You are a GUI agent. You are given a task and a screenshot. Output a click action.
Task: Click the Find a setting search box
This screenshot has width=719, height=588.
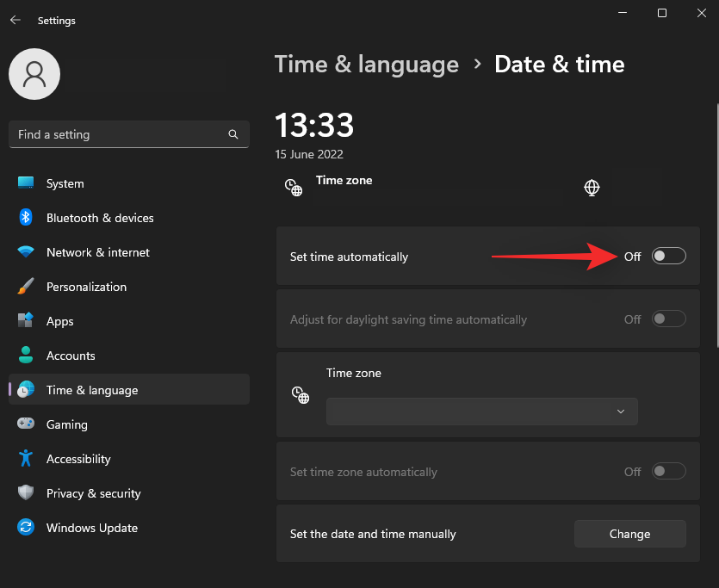coord(129,134)
